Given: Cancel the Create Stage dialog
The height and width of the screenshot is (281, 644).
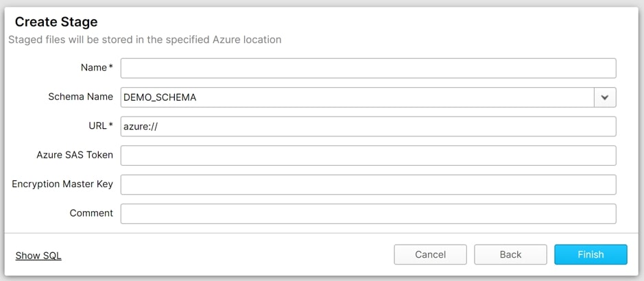Looking at the screenshot, I should [430, 254].
